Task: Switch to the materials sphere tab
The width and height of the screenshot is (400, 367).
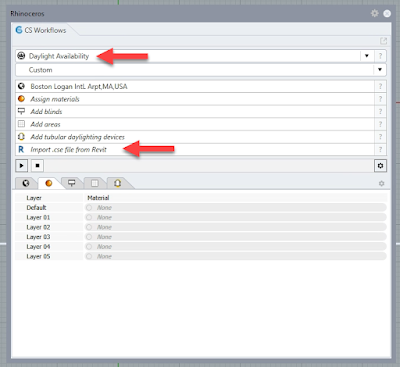Action: (x=49, y=183)
